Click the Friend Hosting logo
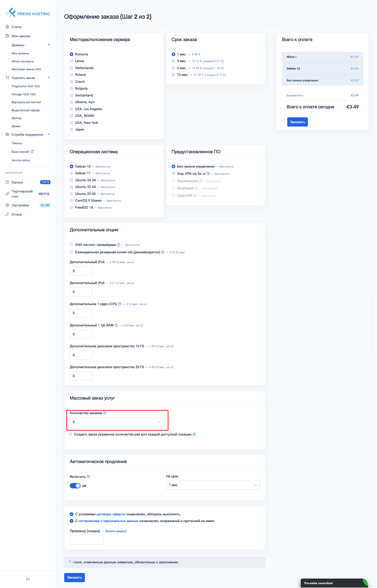Viewport: 377px width, 588px height. pyautogui.click(x=28, y=13)
